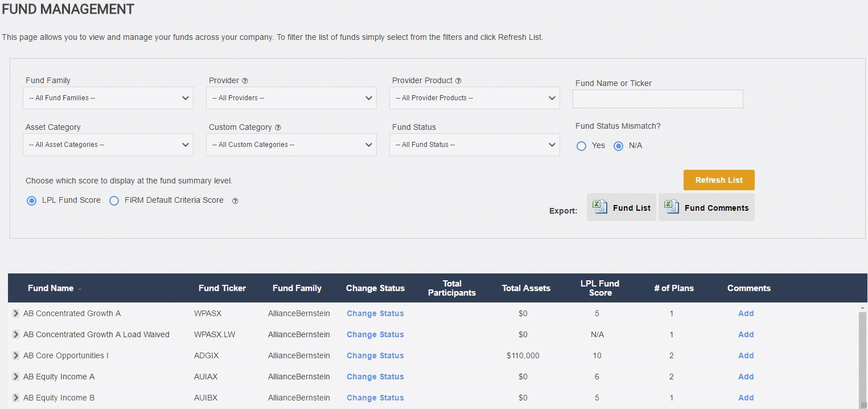868x409 pixels.
Task: Choose FiRM Default Criteria Score radio button
Action: tap(114, 201)
